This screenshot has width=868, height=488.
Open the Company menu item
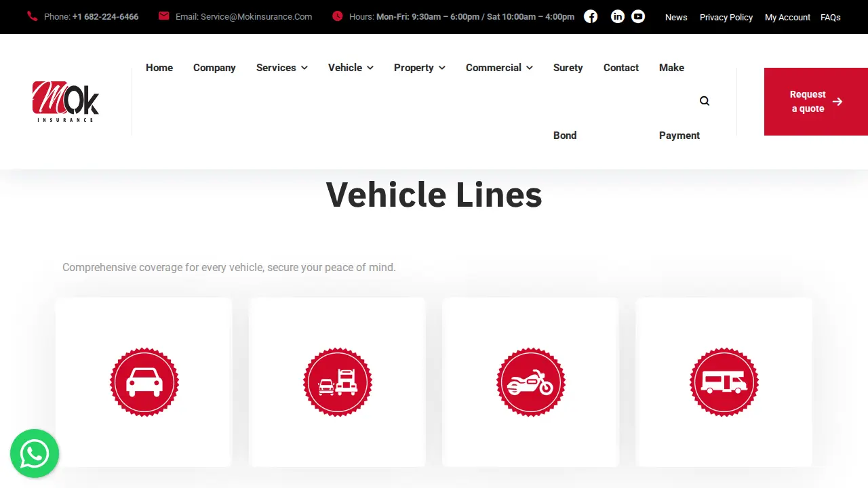coord(214,68)
